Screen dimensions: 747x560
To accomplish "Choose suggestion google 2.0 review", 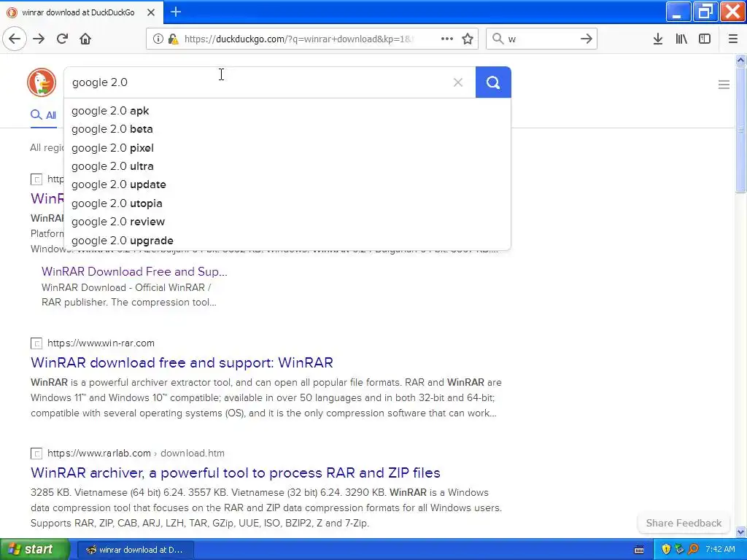I will [x=287, y=222].
